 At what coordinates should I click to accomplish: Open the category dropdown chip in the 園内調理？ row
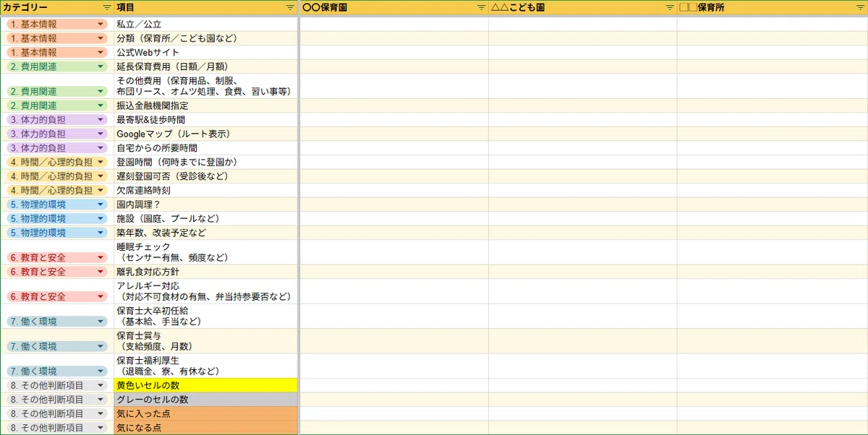[x=57, y=204]
